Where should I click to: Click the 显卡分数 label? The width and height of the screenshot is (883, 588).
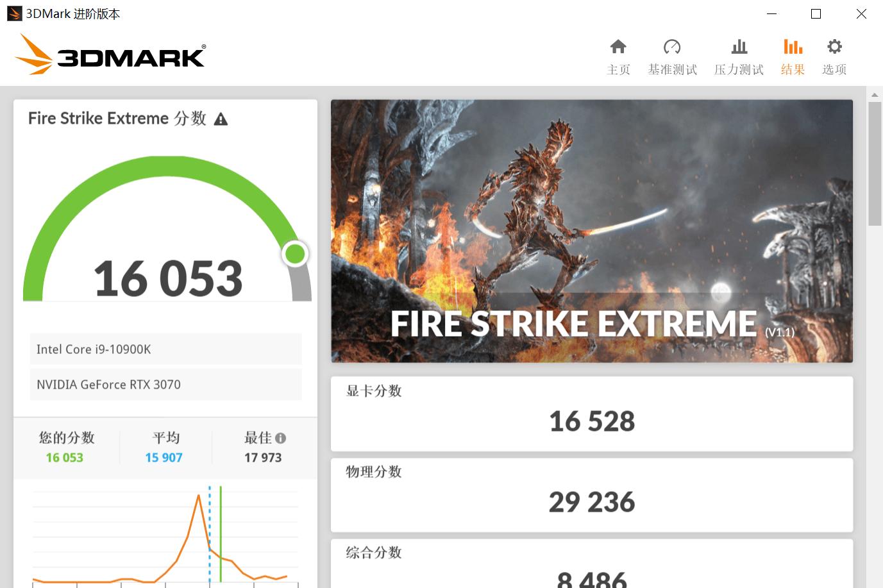[374, 391]
